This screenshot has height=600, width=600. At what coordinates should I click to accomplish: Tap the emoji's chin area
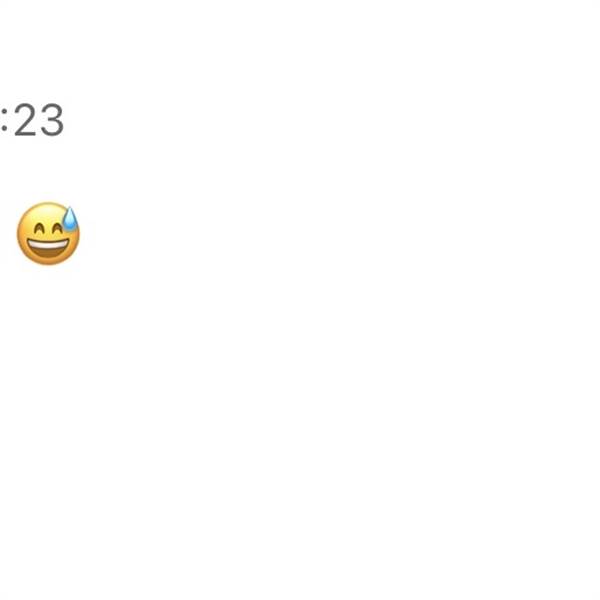pos(48,261)
